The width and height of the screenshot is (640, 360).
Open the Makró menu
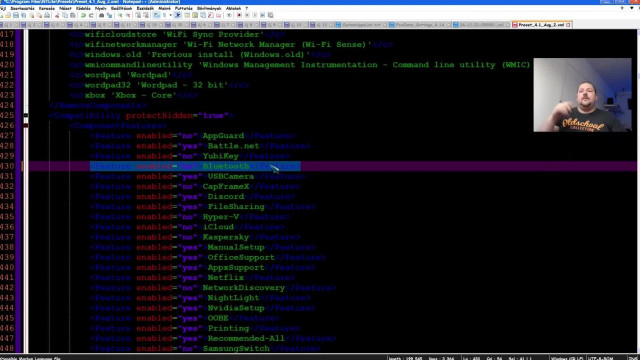(164, 8)
